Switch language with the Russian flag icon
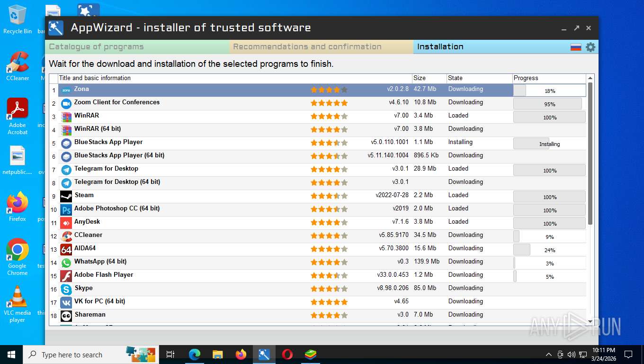This screenshot has height=364, width=644. 576,47
